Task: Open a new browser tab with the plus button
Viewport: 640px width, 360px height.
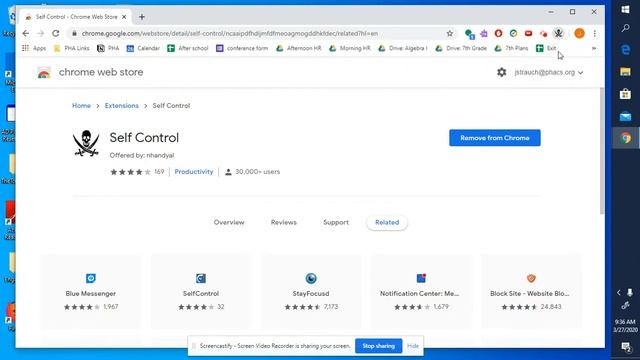Action: [142, 17]
